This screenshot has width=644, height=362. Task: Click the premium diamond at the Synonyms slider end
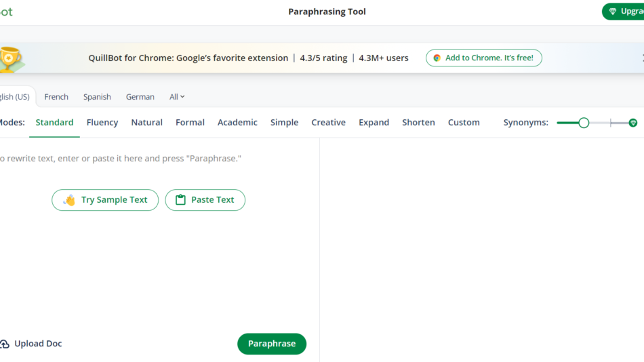(633, 123)
